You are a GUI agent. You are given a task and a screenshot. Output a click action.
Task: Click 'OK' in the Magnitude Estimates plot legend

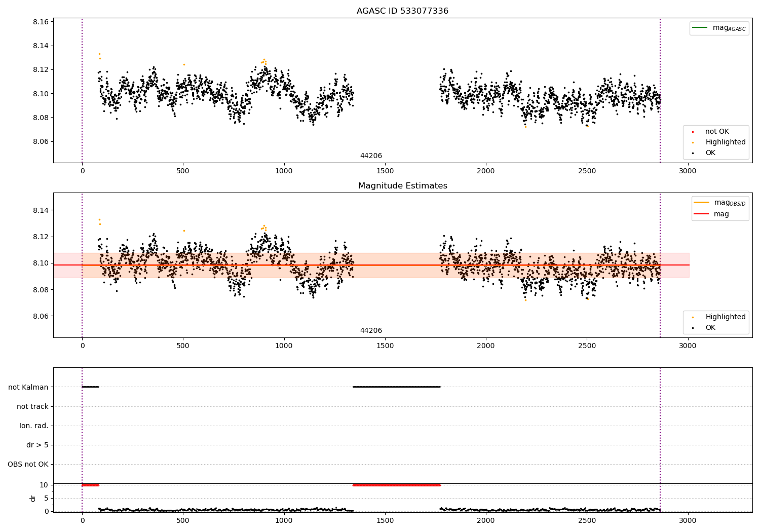click(x=710, y=328)
